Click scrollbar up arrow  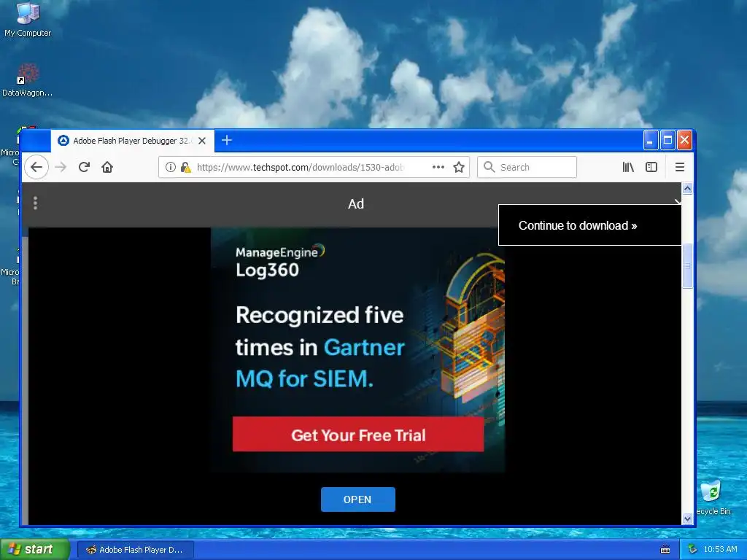coord(687,189)
